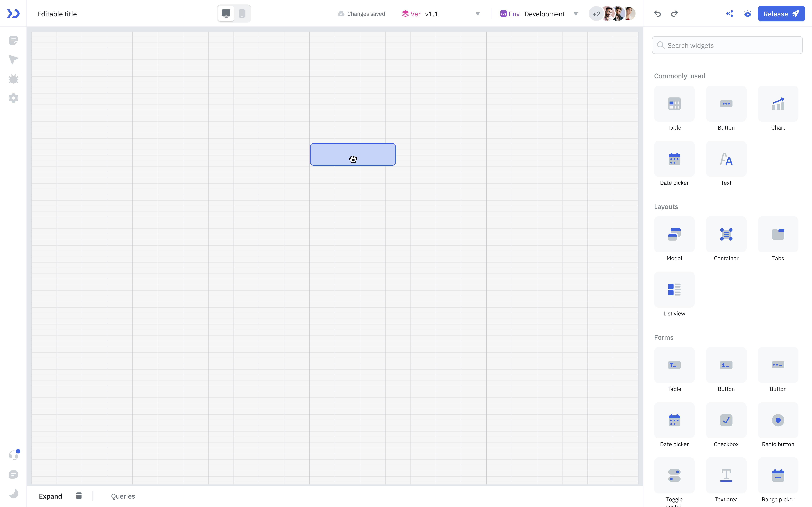
Task: Click the undo arrow icon
Action: coord(657,14)
